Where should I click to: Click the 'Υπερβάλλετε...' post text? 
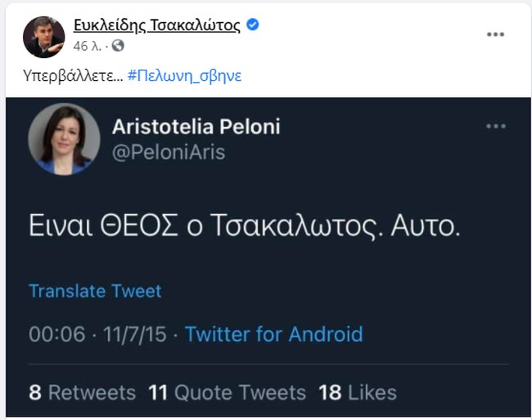coord(72,76)
